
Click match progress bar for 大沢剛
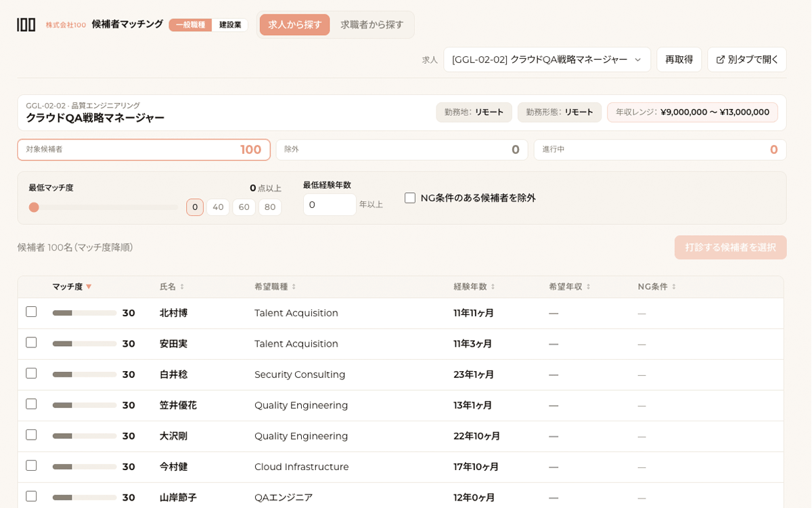coord(85,436)
